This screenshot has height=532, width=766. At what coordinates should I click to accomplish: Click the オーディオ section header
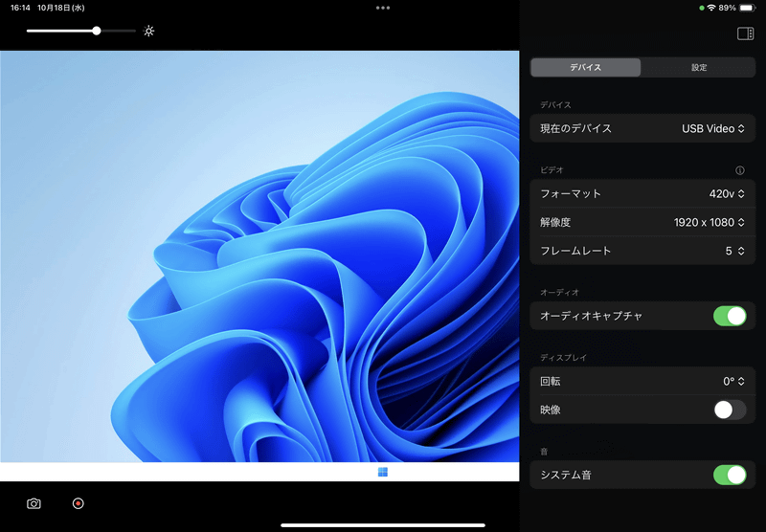point(559,293)
